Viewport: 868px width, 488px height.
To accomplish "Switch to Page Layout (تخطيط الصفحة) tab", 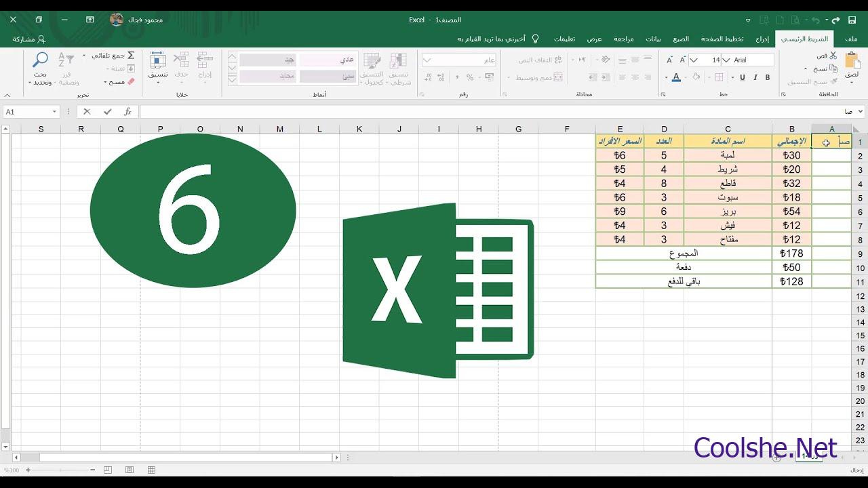I will click(722, 39).
